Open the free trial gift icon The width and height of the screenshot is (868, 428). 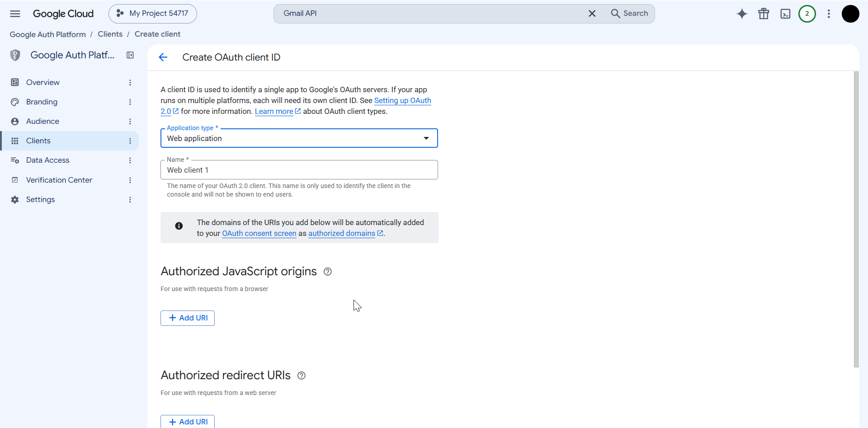pos(764,14)
